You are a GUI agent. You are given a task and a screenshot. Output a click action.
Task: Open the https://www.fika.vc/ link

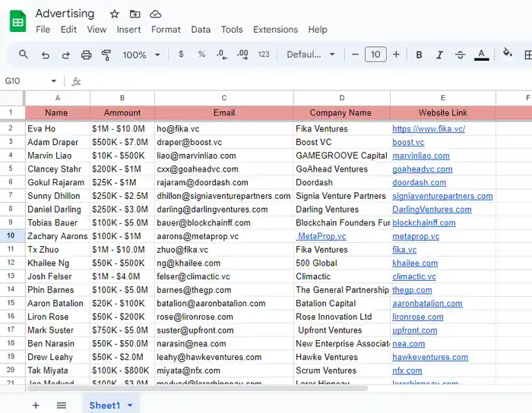[429, 129]
